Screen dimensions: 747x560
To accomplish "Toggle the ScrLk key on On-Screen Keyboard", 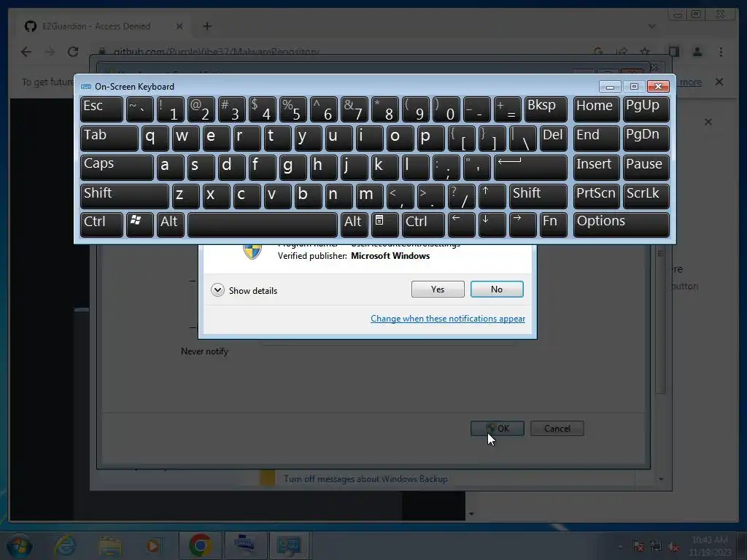I will [646, 196].
